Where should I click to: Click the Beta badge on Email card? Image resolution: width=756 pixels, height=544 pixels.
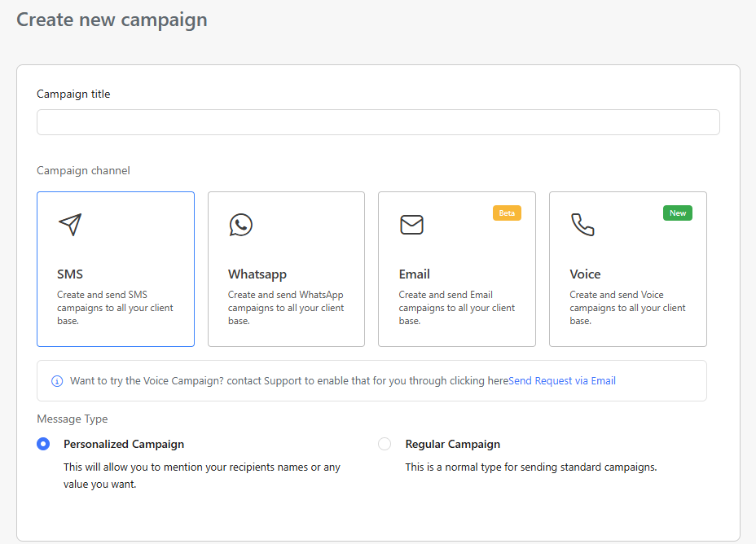[507, 213]
